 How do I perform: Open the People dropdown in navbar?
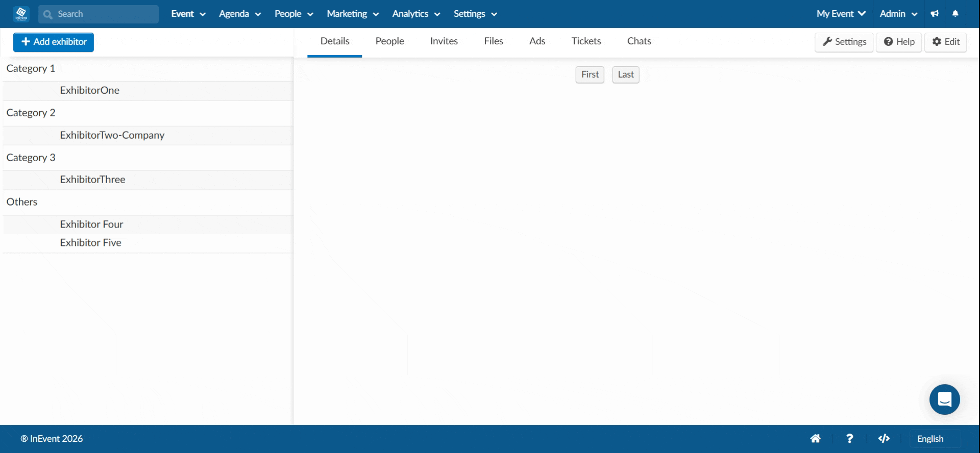point(294,14)
